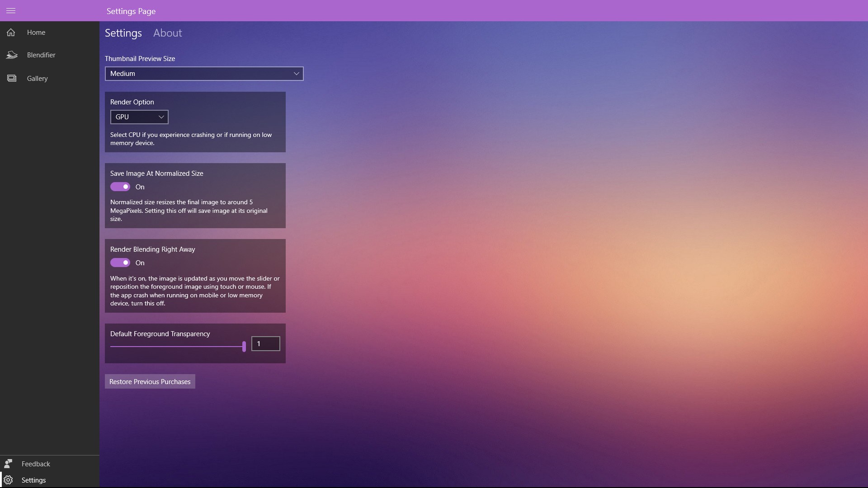
Task: Switch to the About tab
Action: point(167,33)
